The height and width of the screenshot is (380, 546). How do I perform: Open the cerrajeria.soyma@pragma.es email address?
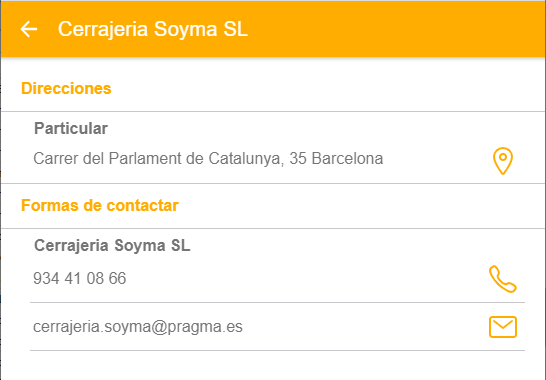[x=138, y=327]
